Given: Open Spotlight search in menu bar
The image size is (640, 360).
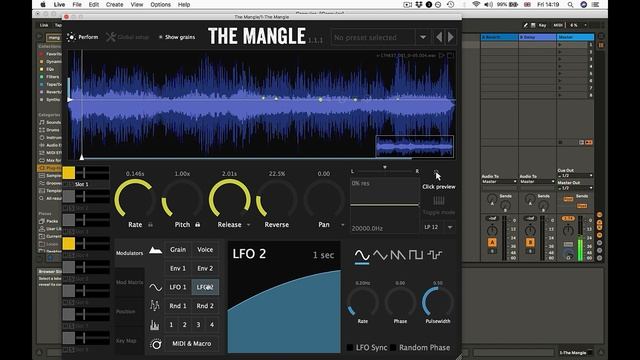Looking at the screenshot, I should point(570,4).
